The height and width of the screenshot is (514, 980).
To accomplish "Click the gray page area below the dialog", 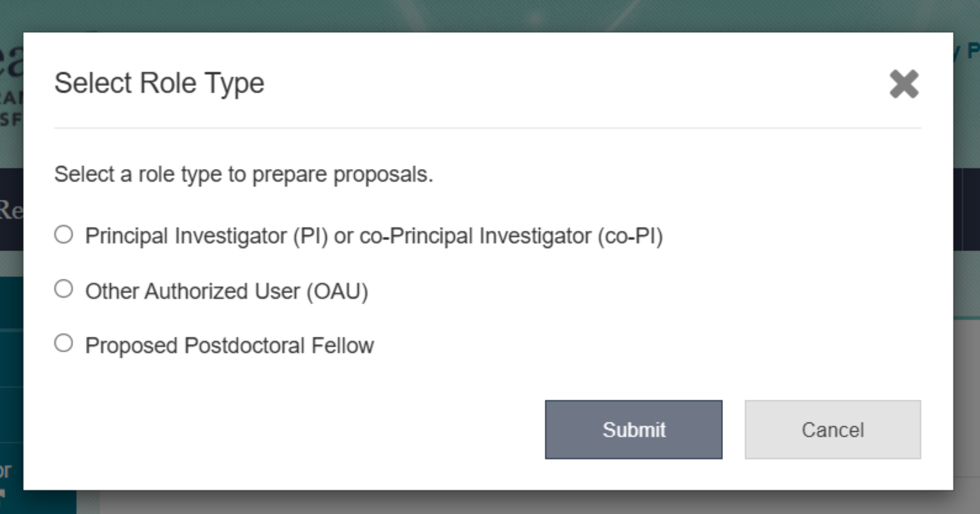I will click(526, 502).
